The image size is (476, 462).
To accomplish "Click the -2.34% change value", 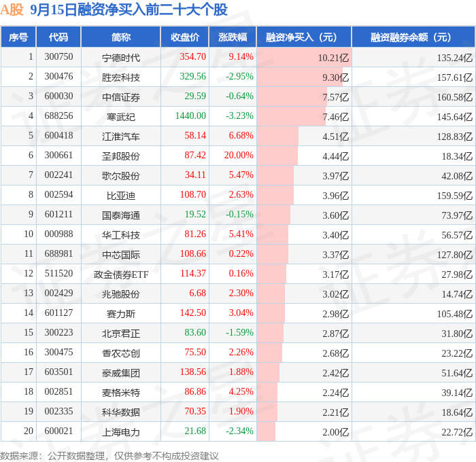I will point(239,431).
